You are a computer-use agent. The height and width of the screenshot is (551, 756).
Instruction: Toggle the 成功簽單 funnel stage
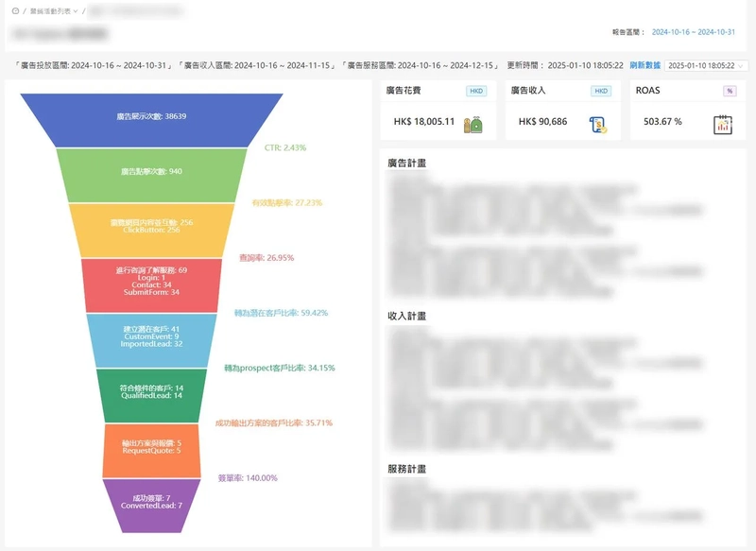(x=151, y=502)
